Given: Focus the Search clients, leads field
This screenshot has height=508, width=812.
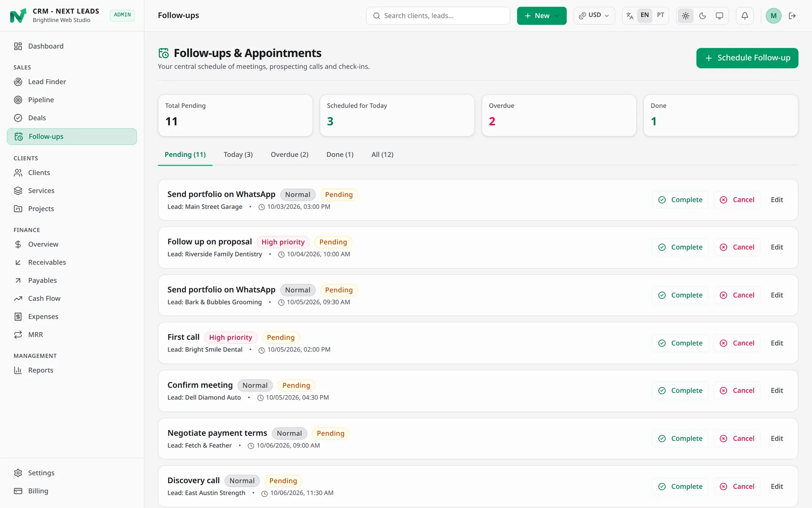Looking at the screenshot, I should (x=438, y=15).
